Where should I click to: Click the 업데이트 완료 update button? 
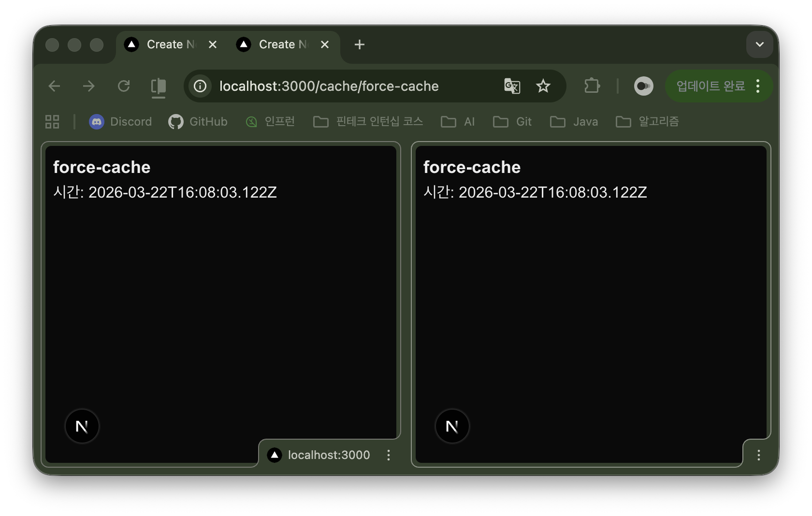pyautogui.click(x=710, y=86)
